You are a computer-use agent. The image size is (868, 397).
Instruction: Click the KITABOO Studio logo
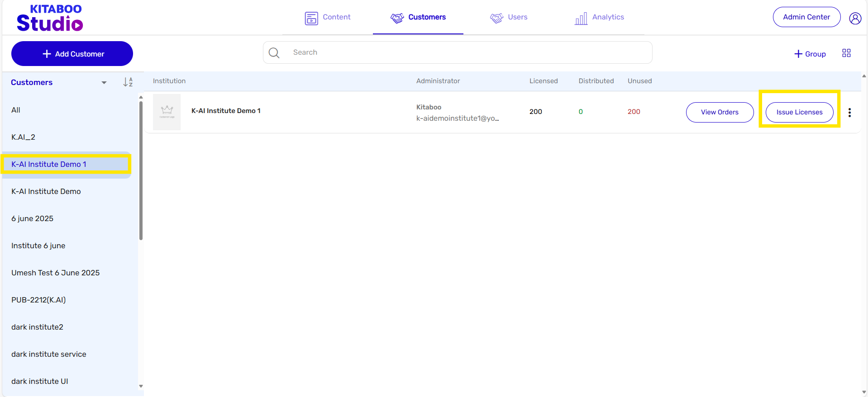click(x=50, y=18)
